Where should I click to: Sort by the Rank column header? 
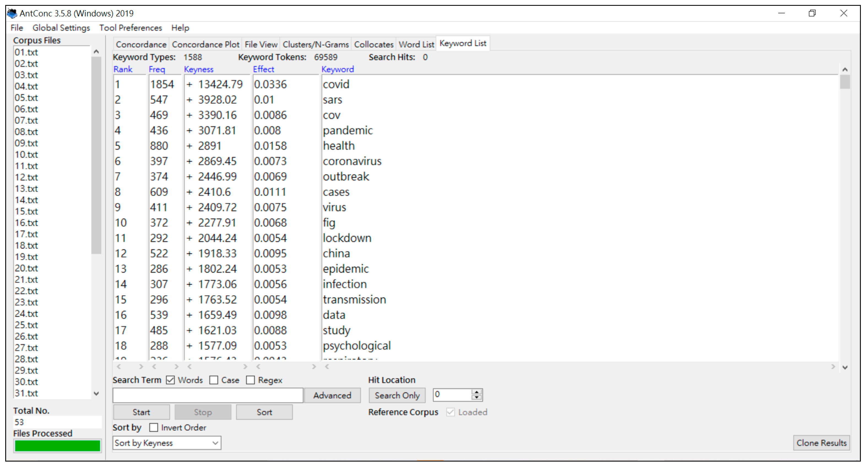pyautogui.click(x=123, y=69)
